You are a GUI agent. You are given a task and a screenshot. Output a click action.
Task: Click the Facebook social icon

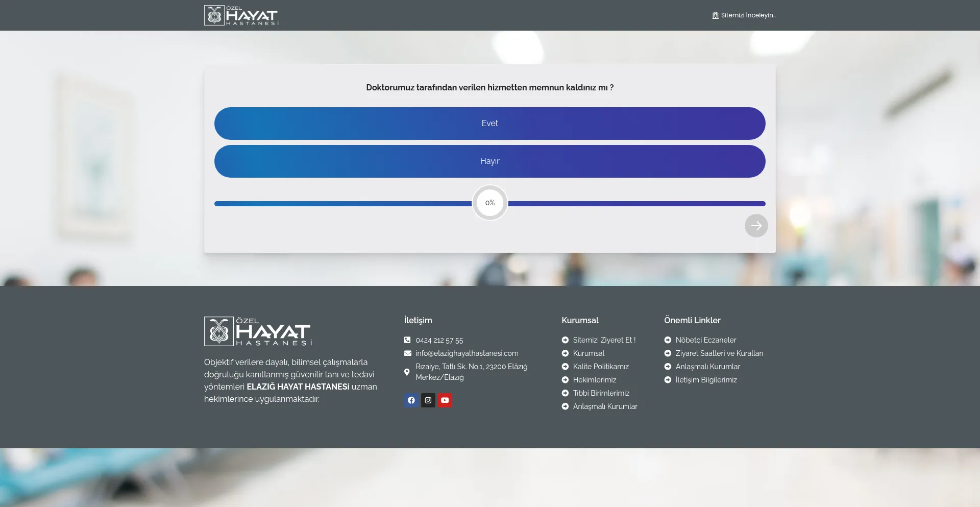[411, 400]
